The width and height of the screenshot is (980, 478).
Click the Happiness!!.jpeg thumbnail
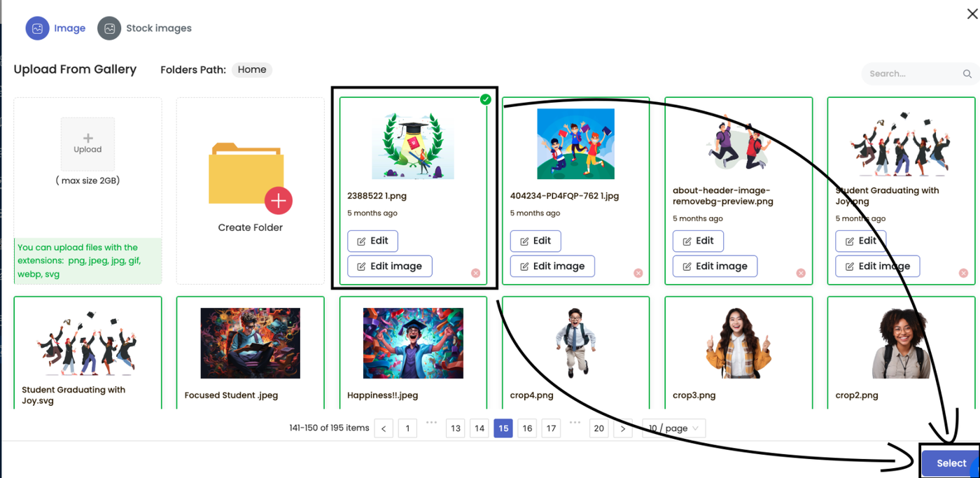pos(413,344)
